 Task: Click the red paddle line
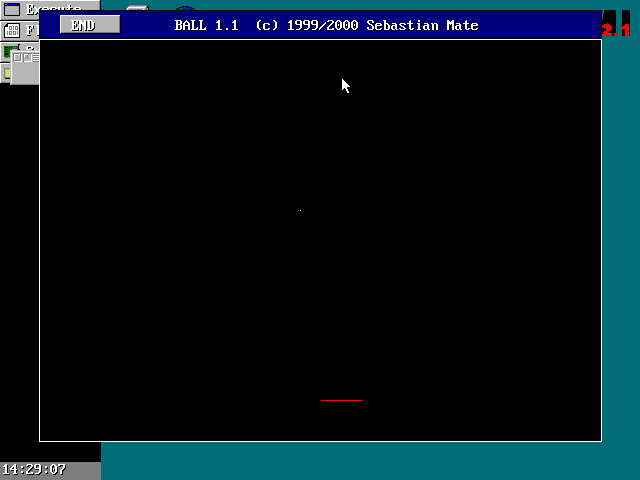tap(341, 400)
